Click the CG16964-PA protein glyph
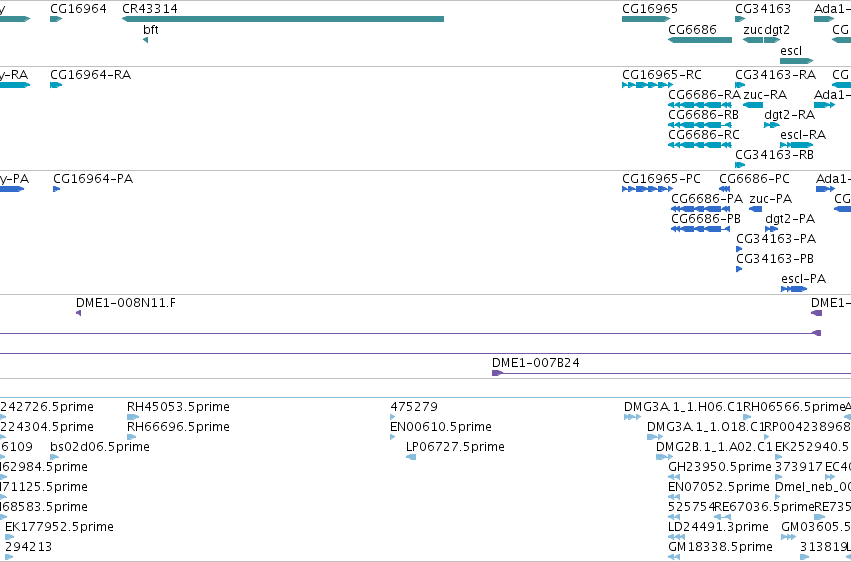851x562 pixels. point(56,189)
